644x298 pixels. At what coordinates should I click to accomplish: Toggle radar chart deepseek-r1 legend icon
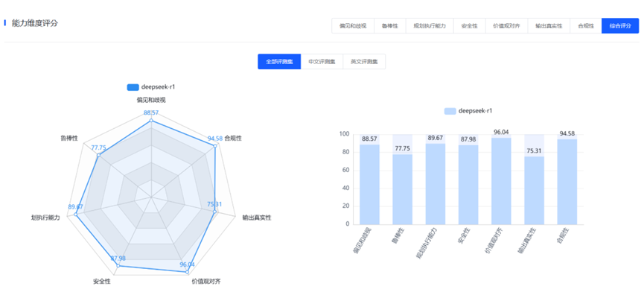133,87
